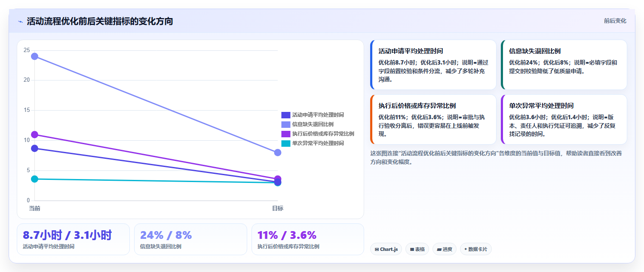
Task: Click the y-axis value 25
Action: 27,50
